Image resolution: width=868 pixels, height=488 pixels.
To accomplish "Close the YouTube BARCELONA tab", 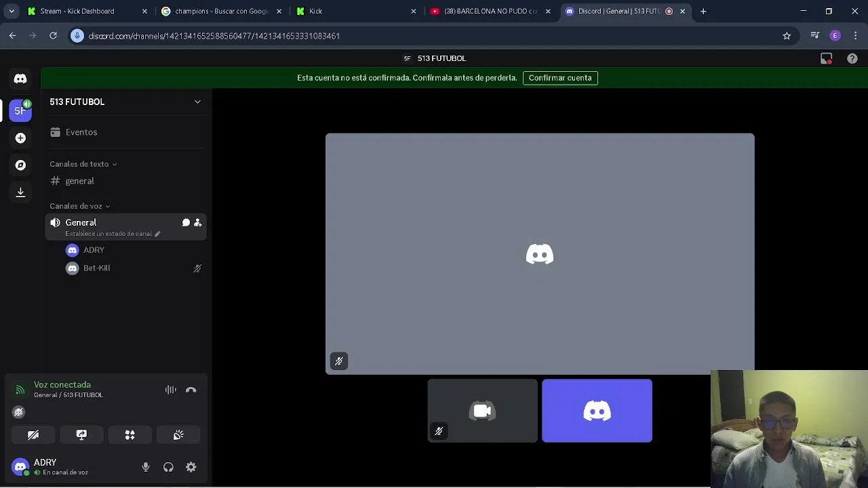I will [x=548, y=11].
